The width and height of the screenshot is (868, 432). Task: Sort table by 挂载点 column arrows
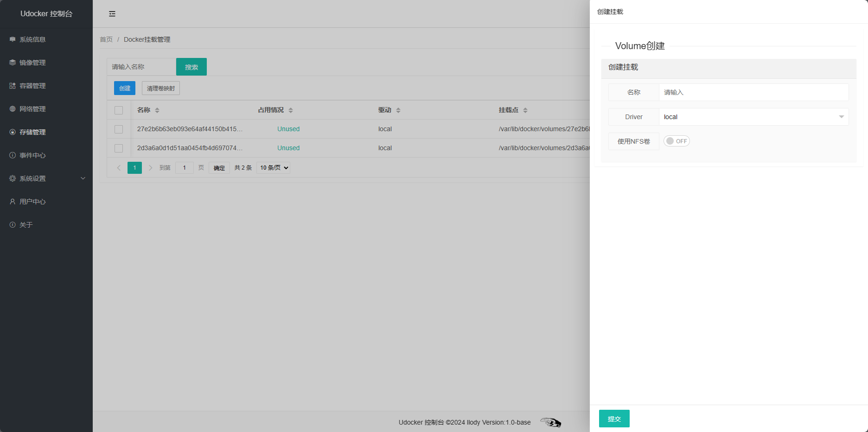coord(525,110)
